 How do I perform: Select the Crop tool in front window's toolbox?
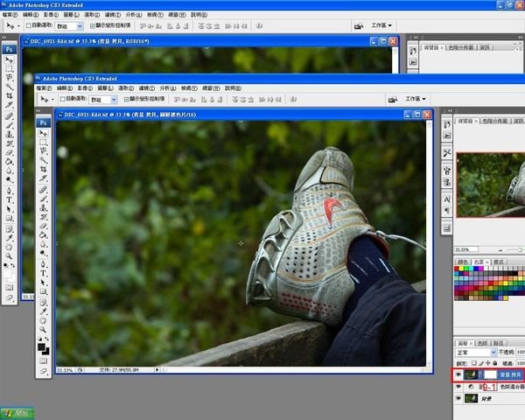[44, 169]
